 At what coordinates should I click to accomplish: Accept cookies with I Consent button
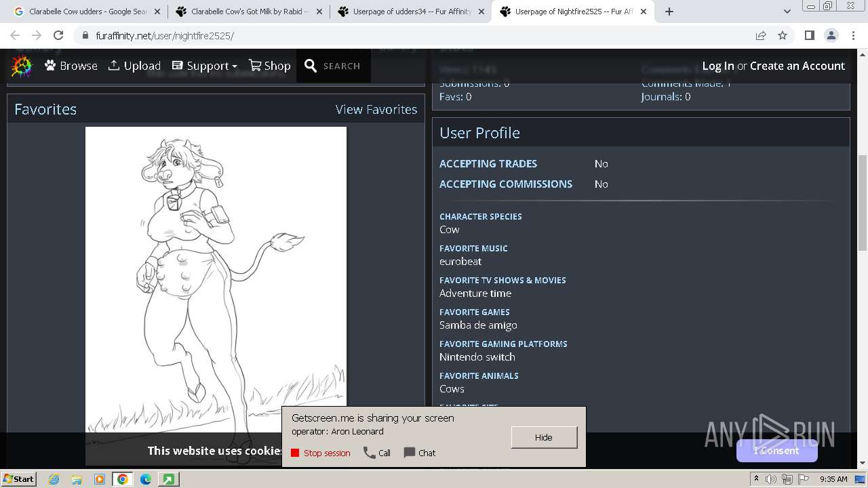[x=776, y=451]
